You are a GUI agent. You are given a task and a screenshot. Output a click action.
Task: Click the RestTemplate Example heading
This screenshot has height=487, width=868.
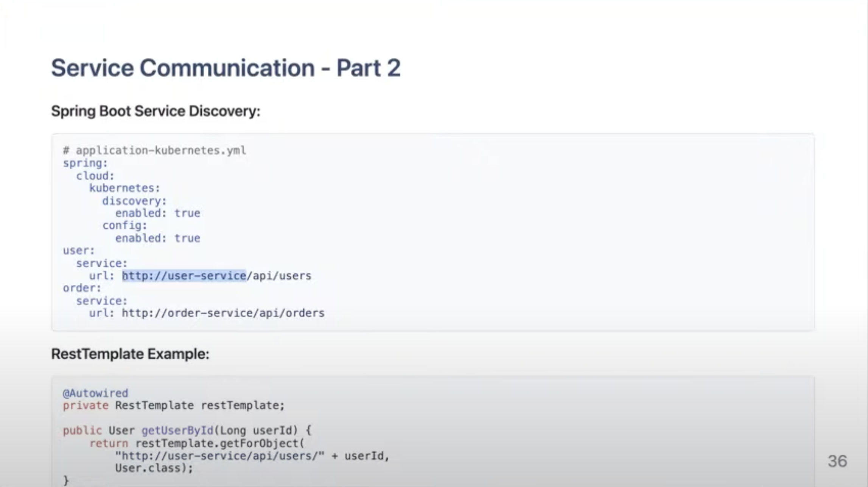[130, 354]
